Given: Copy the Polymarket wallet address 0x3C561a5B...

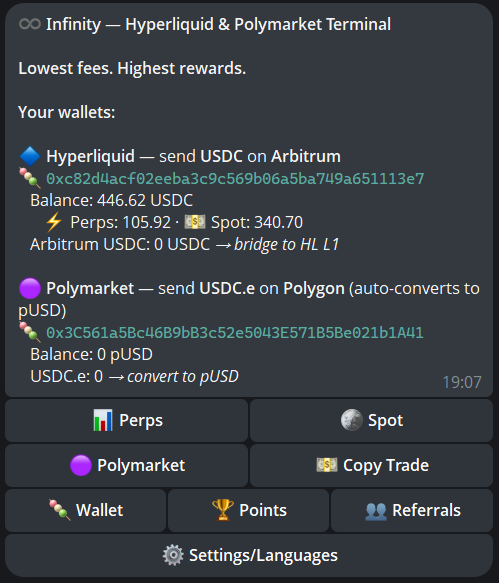Looking at the screenshot, I should 235,333.
